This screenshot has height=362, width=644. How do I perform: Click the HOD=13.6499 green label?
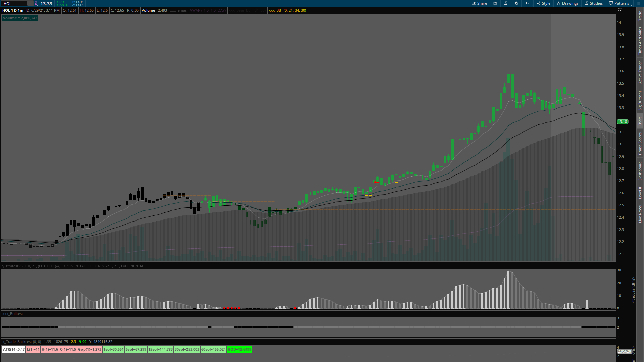click(x=239, y=349)
